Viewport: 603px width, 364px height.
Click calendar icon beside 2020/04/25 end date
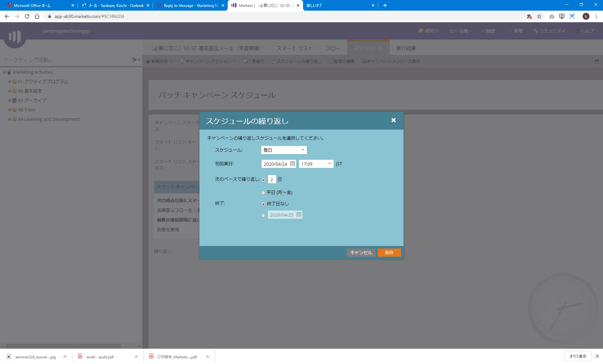[299, 215]
